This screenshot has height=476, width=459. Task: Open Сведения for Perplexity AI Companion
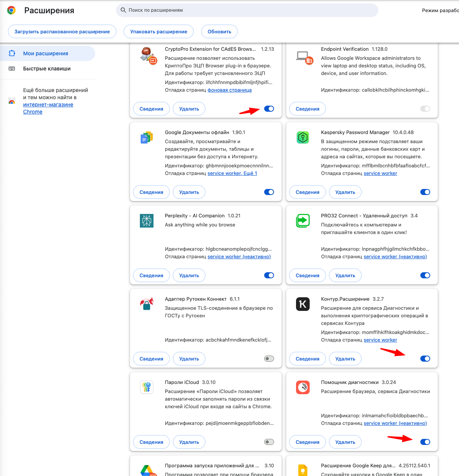coord(152,275)
